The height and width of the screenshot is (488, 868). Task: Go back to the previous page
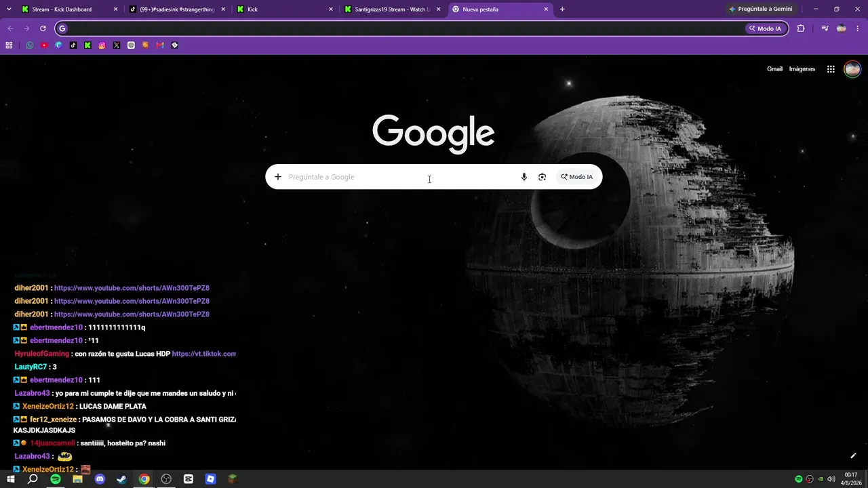click(x=10, y=28)
